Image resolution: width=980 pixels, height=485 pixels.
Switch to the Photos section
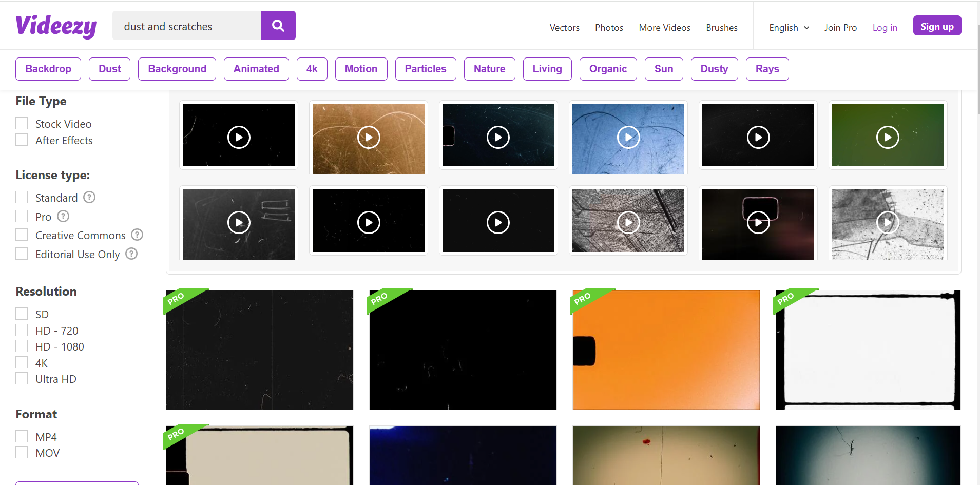tap(609, 28)
